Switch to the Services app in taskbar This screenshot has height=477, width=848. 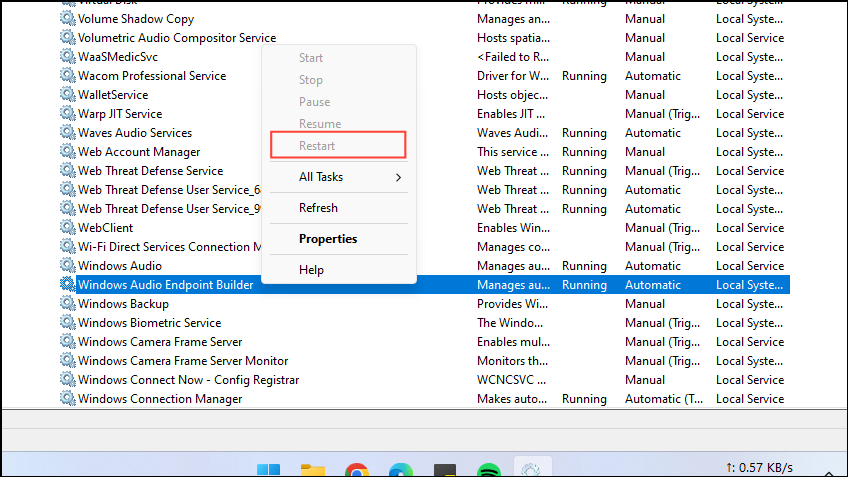click(531, 468)
